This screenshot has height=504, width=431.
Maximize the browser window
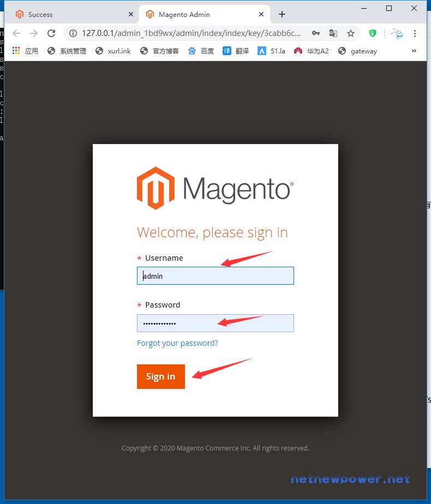click(x=389, y=8)
